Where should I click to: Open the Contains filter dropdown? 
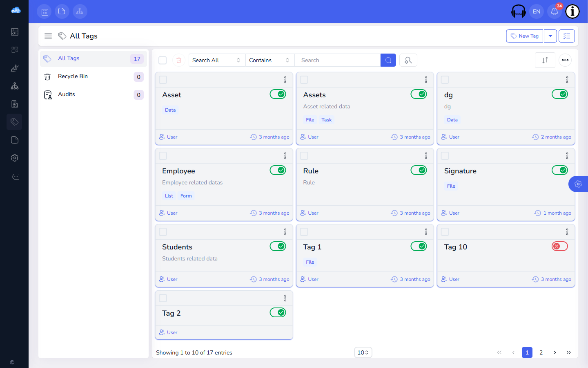click(270, 60)
